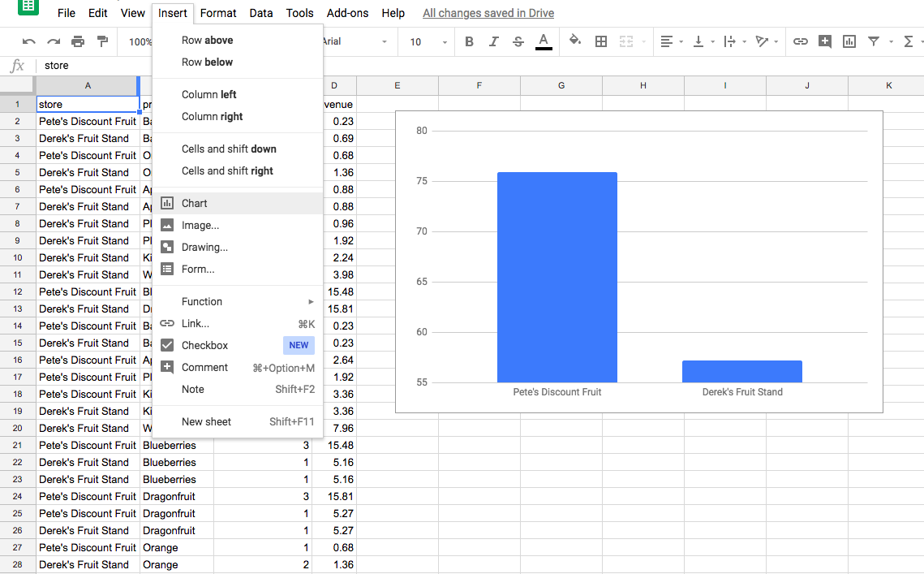The image size is (924, 574).
Task: Toggle strikethrough formatting
Action: pos(518,41)
